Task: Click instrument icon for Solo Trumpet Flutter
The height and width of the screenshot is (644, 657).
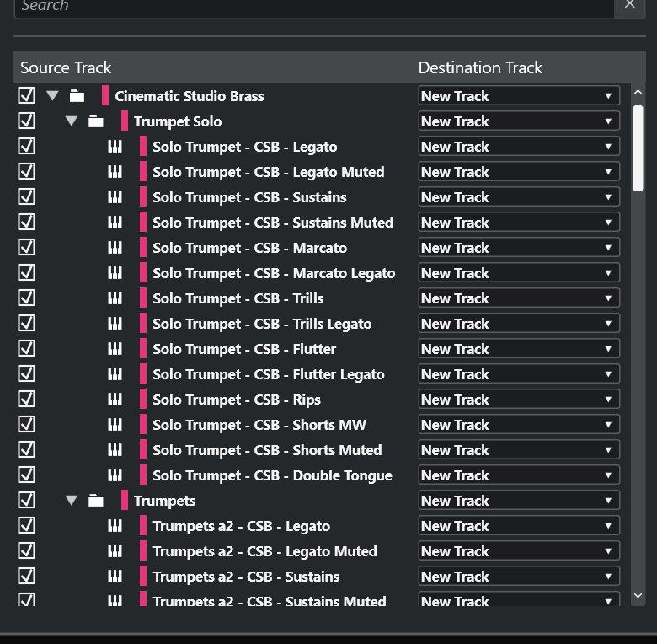Action: (x=115, y=349)
